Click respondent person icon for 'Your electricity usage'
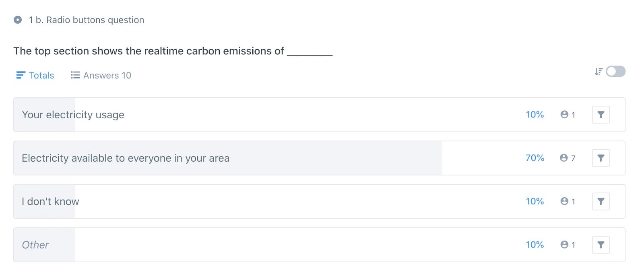The image size is (644, 278). pyautogui.click(x=564, y=115)
